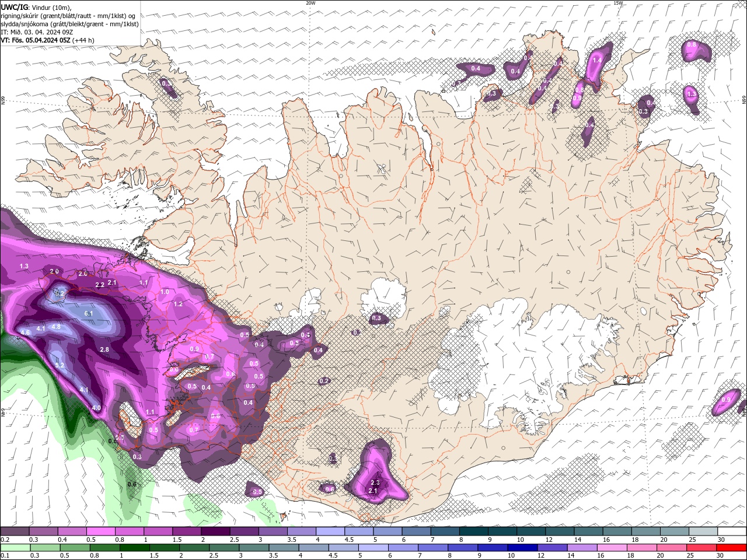
Task: Click the 2.2 value label on the map
Action: click(100, 285)
